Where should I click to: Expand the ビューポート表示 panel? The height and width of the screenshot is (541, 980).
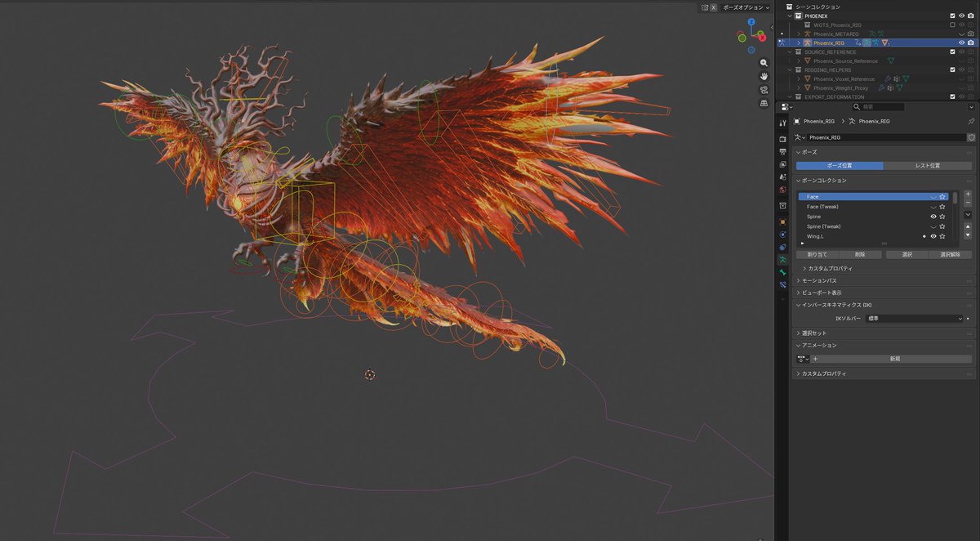click(x=798, y=293)
